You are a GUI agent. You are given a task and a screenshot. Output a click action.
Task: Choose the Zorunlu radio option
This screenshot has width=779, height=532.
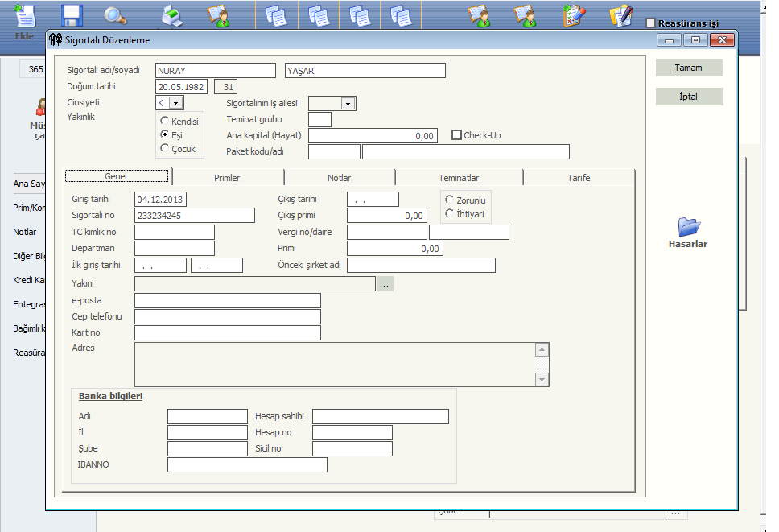coord(449,200)
